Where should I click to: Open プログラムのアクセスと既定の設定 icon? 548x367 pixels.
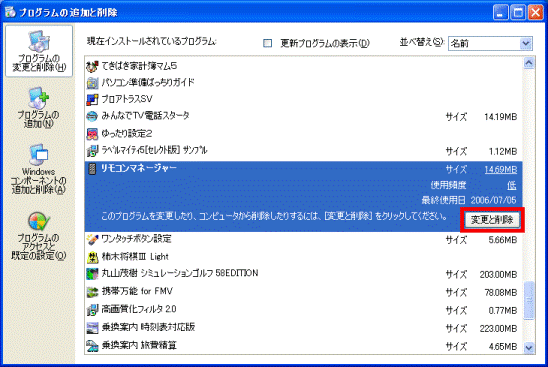38,236
